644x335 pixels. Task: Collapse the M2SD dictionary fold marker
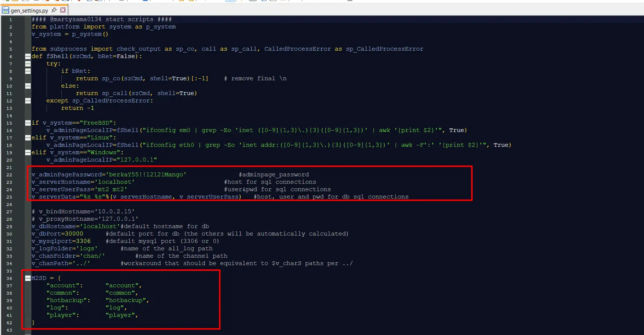(28, 278)
